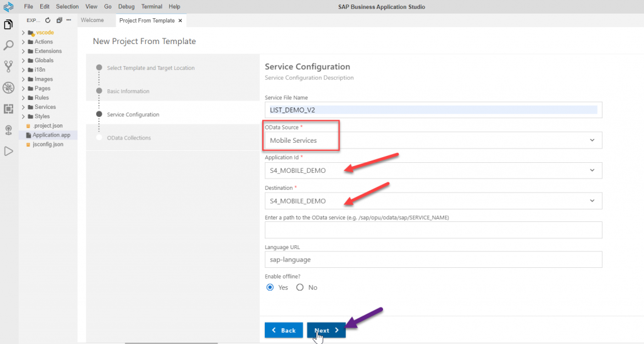Click the Next button
The image size is (644, 344).
[x=326, y=330]
